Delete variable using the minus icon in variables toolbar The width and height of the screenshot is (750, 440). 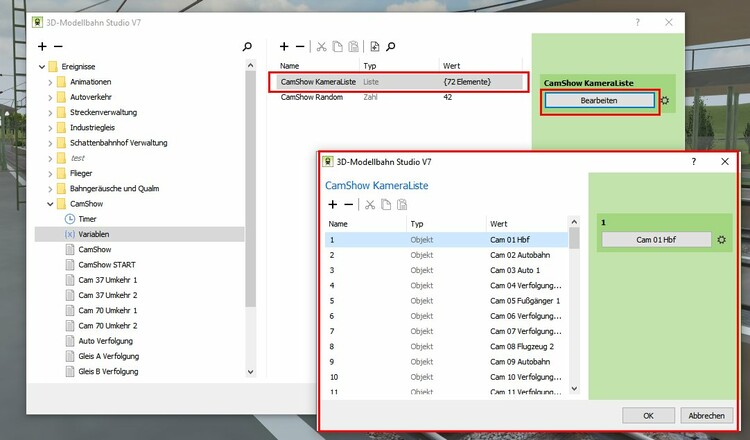[x=300, y=46]
